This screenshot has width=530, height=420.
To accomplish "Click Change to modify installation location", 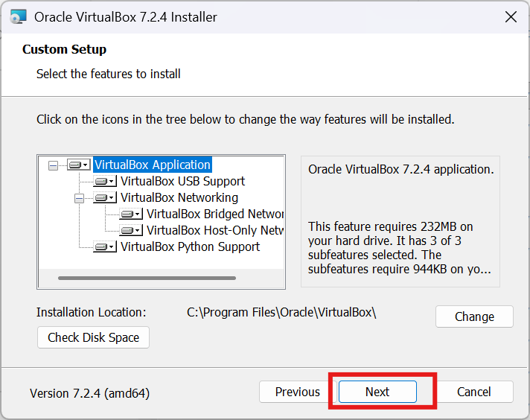I will tap(474, 316).
